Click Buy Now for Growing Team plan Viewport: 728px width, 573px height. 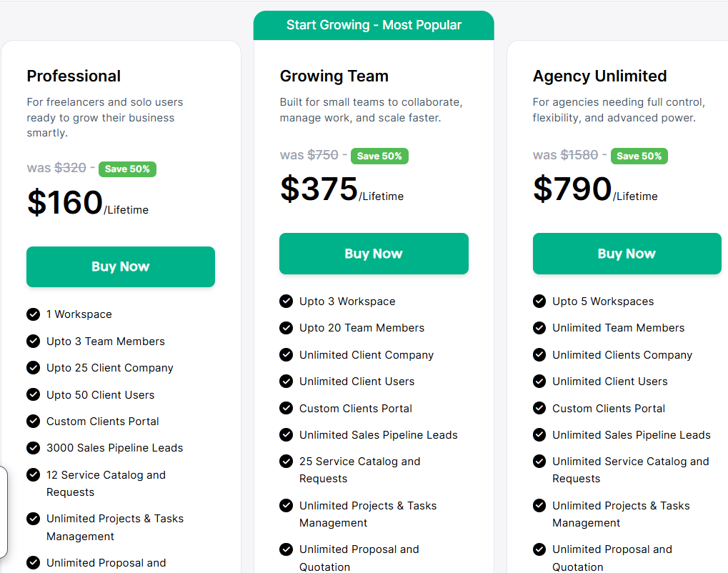[374, 254]
